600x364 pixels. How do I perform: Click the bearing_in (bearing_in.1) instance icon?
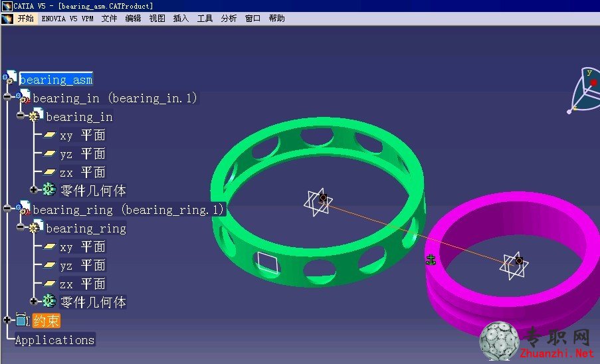[23, 96]
